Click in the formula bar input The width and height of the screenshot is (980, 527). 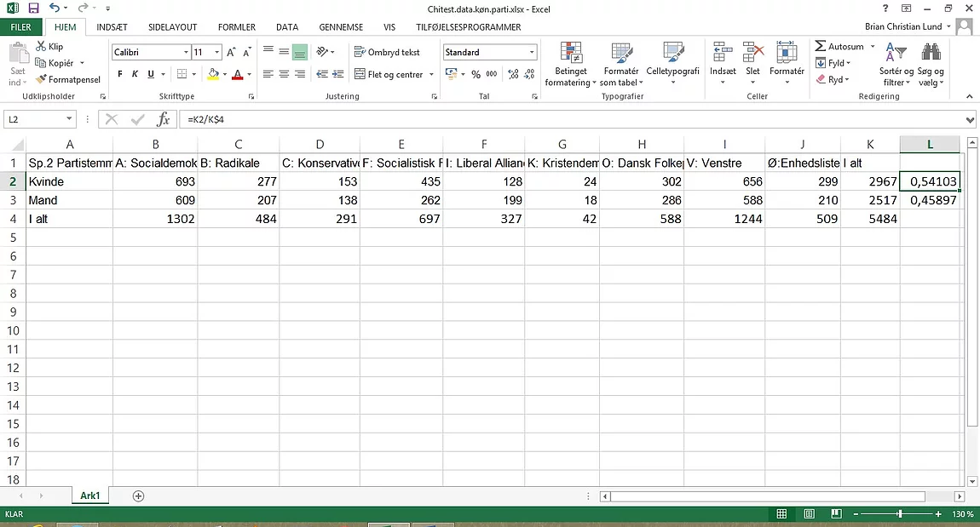(571, 119)
